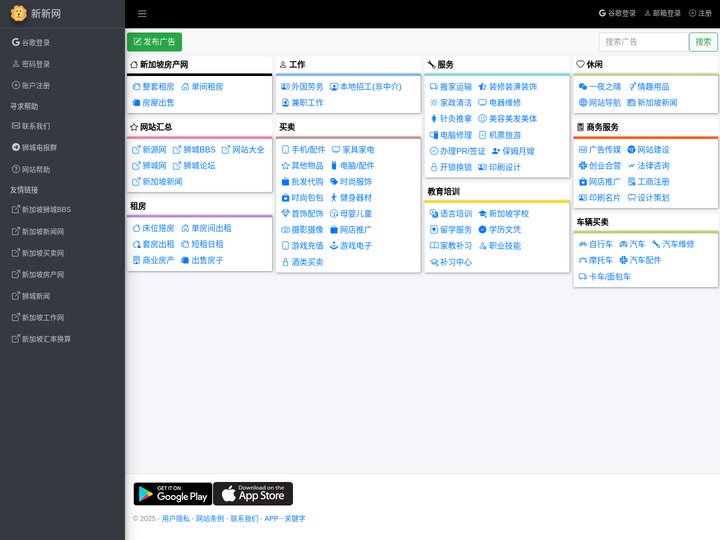Image resolution: width=720 pixels, height=540 pixels.
Task: Click the truck icon beside 搬家运输
Action: point(434,87)
